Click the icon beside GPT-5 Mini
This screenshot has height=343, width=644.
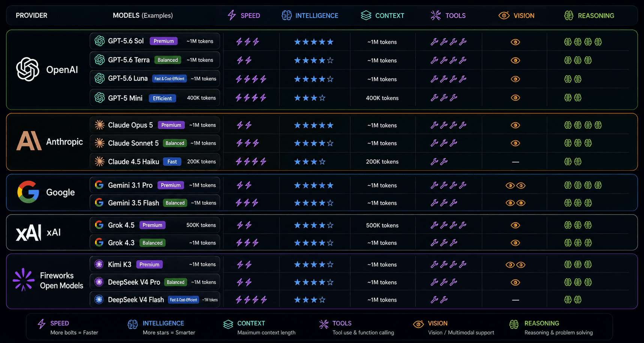pyautogui.click(x=100, y=98)
